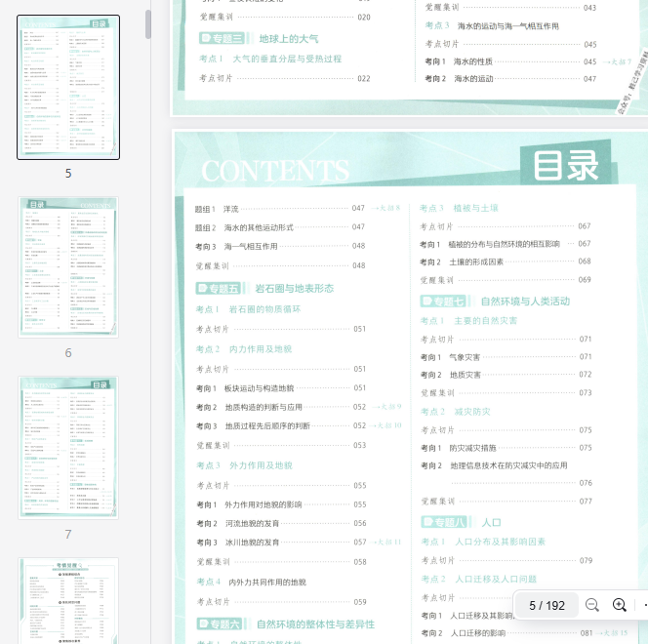Image resolution: width=648 pixels, height=644 pixels.
Task: Open the page 5 thumbnail in the sidebar
Action: 68,87
